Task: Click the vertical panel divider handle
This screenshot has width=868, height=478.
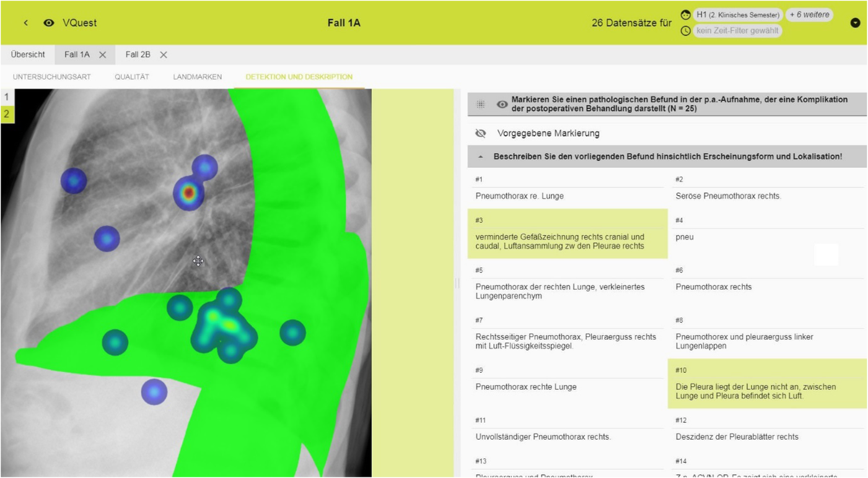Action: coord(457,284)
